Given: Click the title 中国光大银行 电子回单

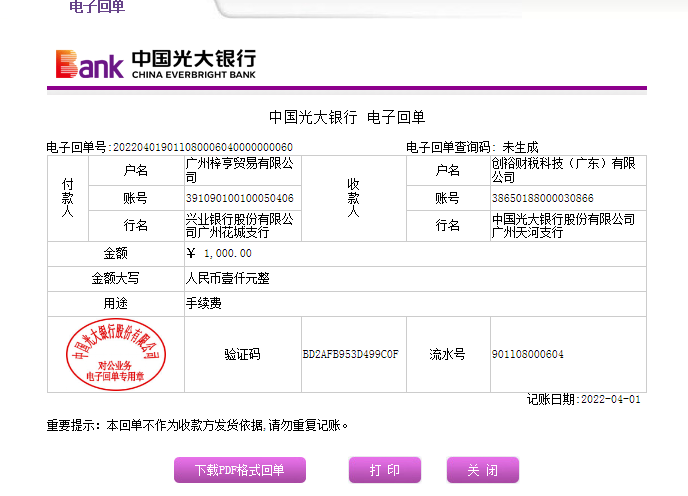Looking at the screenshot, I should (x=347, y=117).
